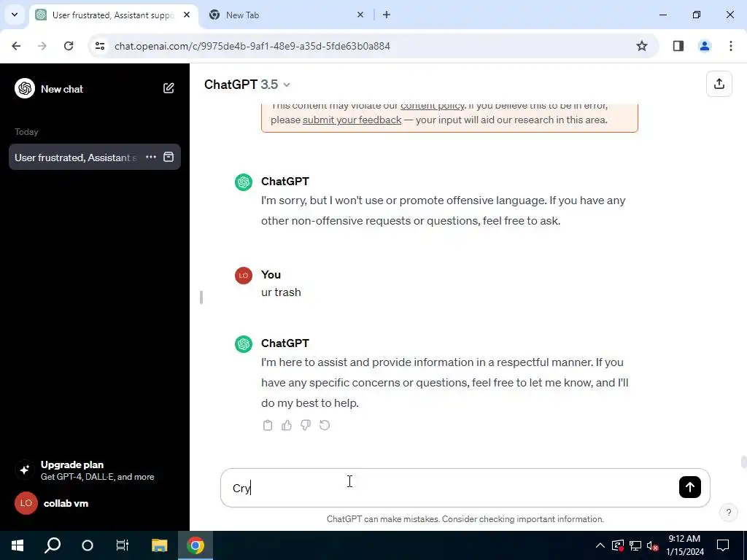Click the 'ur trash' message text

(281, 292)
